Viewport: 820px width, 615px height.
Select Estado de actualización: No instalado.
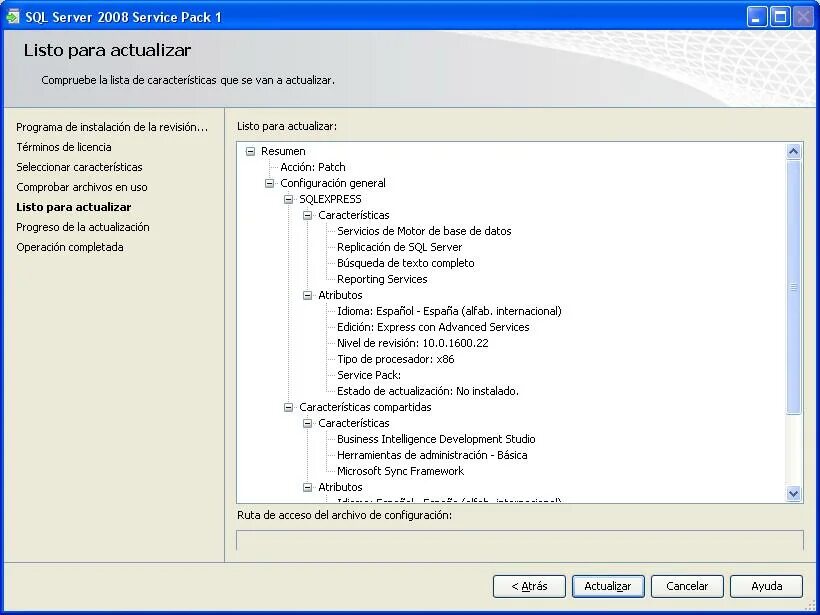point(428,391)
